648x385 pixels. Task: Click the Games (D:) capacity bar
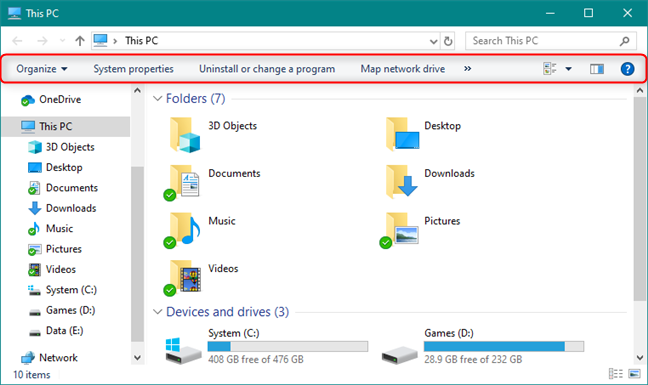coord(504,346)
